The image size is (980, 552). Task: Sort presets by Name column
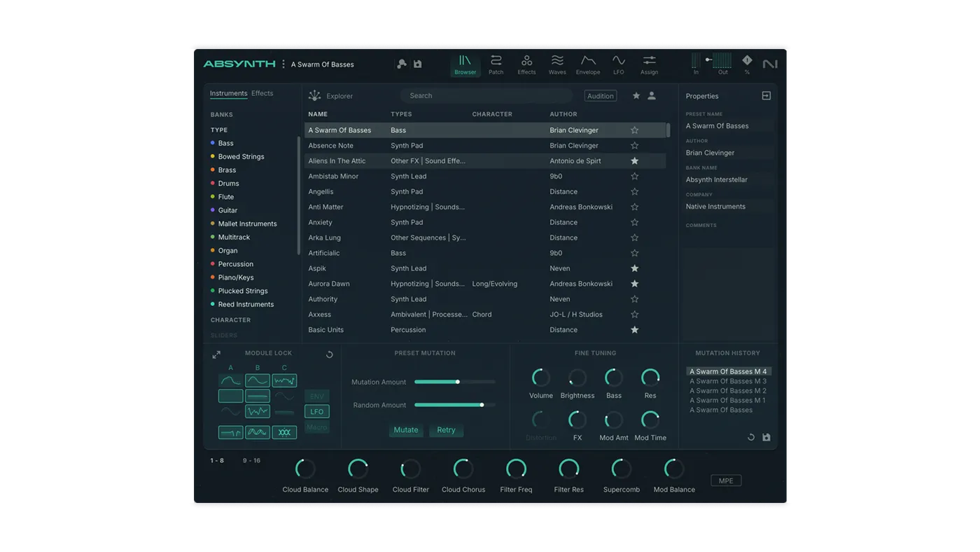coord(318,114)
